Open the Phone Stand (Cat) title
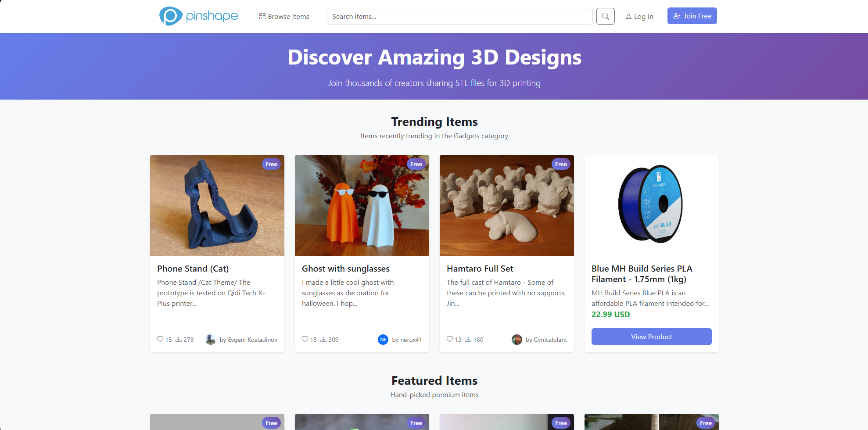 tap(193, 269)
